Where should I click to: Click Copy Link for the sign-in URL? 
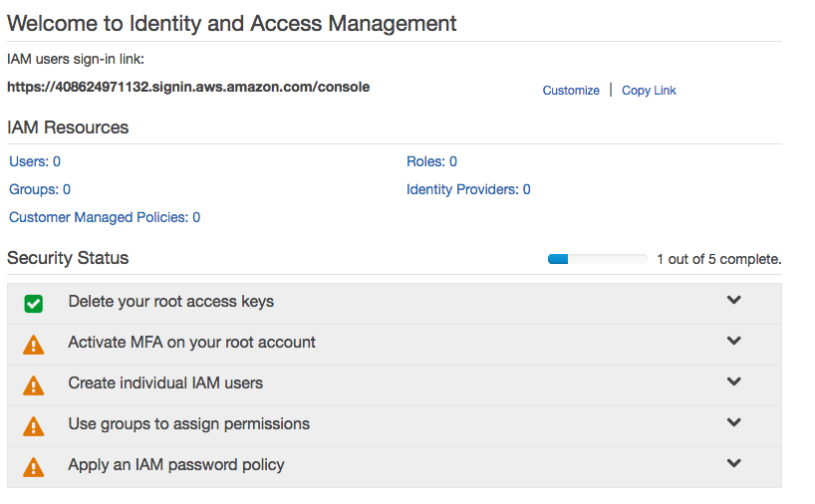(x=649, y=91)
